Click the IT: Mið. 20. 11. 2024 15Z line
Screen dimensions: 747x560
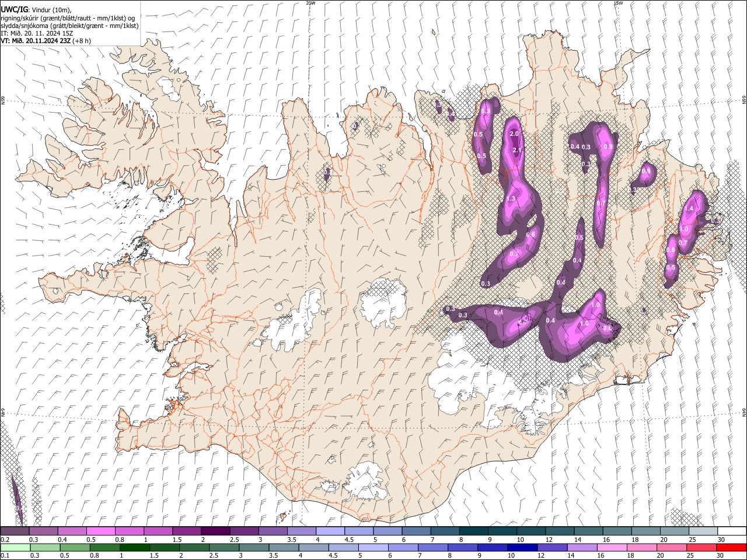pos(37,33)
